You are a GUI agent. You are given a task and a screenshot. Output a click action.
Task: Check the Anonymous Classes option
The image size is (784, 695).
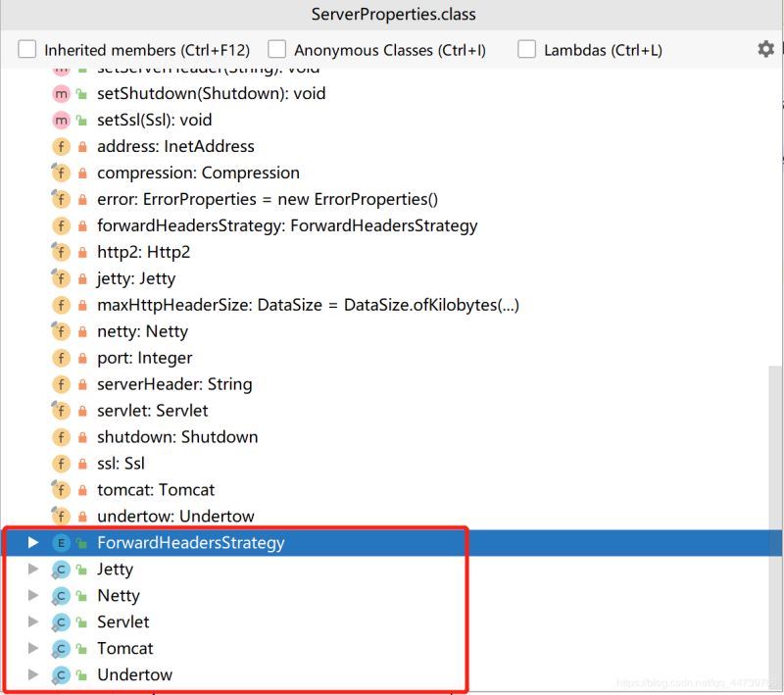tap(277, 49)
